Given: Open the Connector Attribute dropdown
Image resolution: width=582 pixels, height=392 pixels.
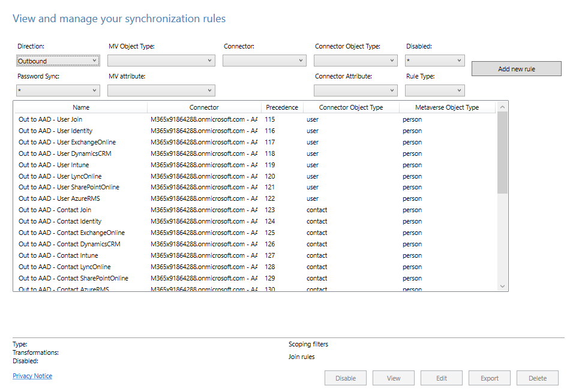Looking at the screenshot, I should (356, 91).
